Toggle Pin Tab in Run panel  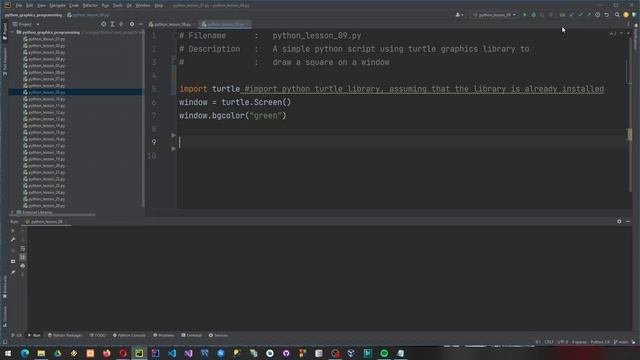click(13, 272)
